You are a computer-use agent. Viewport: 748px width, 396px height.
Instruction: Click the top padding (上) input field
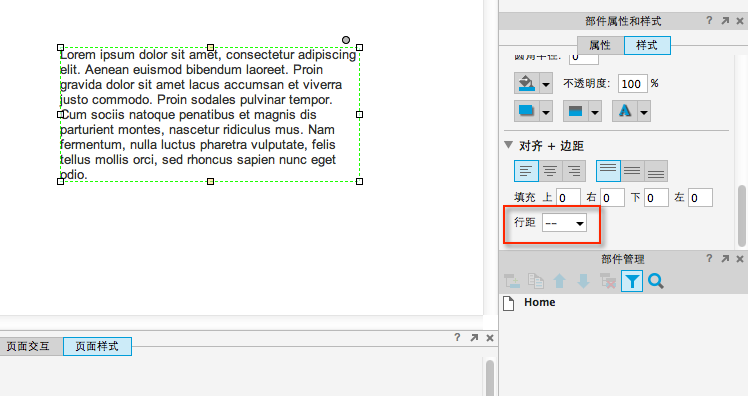pyautogui.click(x=568, y=198)
